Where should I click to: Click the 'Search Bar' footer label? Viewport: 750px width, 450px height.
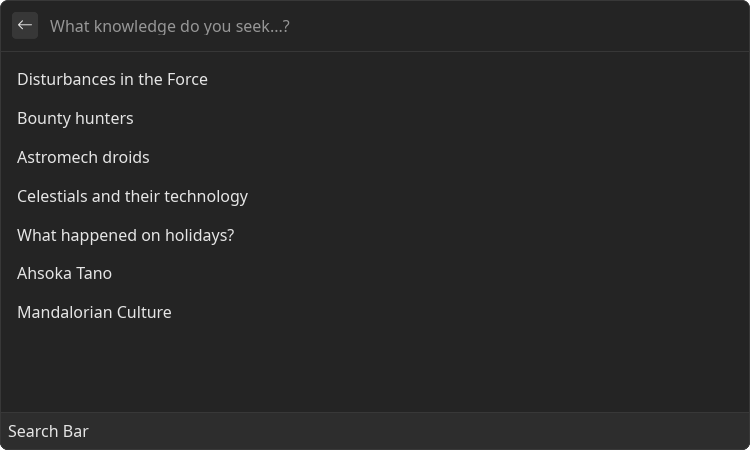(48, 431)
